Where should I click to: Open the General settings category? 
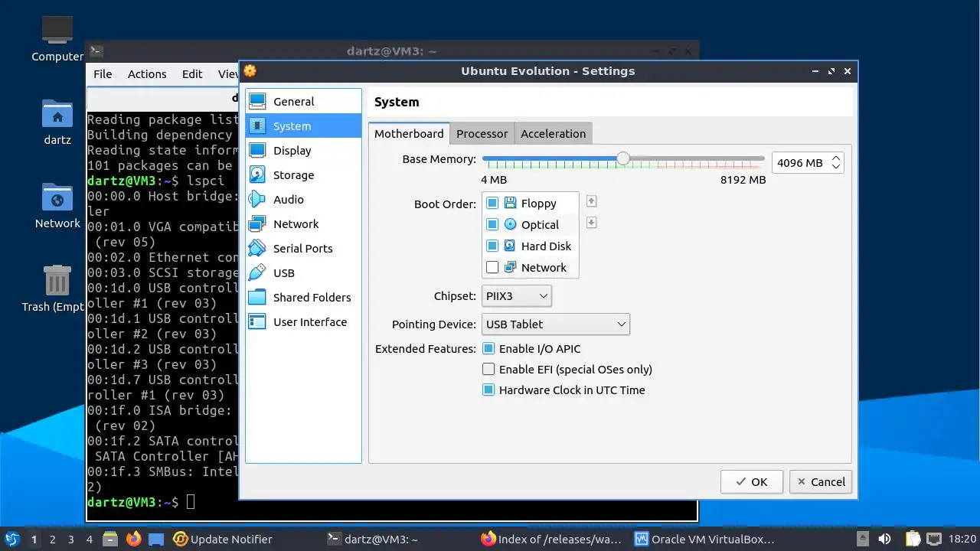[x=303, y=102]
